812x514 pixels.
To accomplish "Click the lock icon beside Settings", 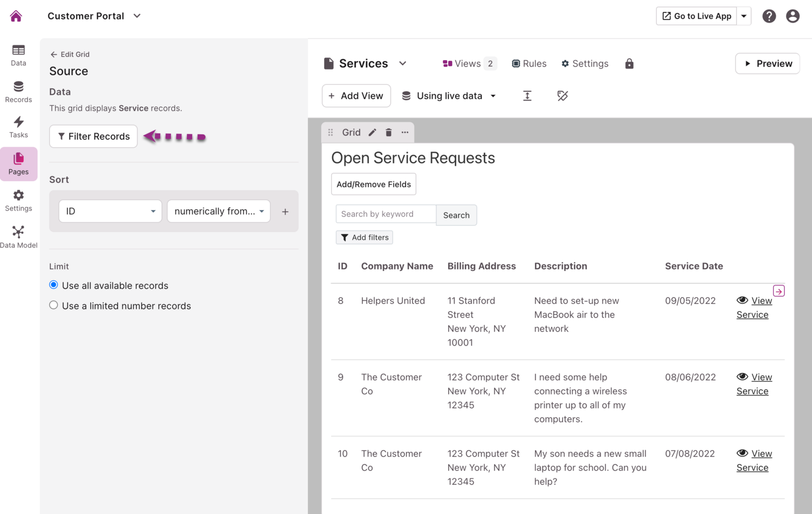I will tap(629, 64).
